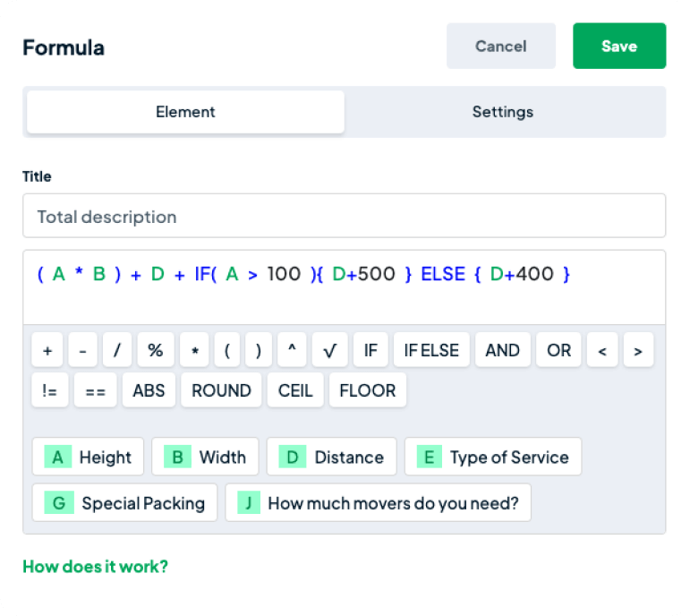Save the formula
The image size is (690, 616).
(619, 46)
